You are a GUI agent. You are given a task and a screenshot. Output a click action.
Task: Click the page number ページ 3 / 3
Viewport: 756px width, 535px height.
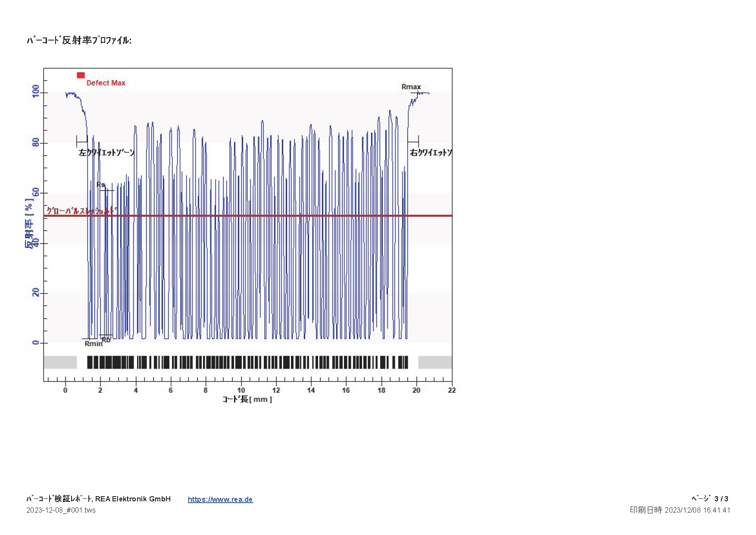pos(710,499)
